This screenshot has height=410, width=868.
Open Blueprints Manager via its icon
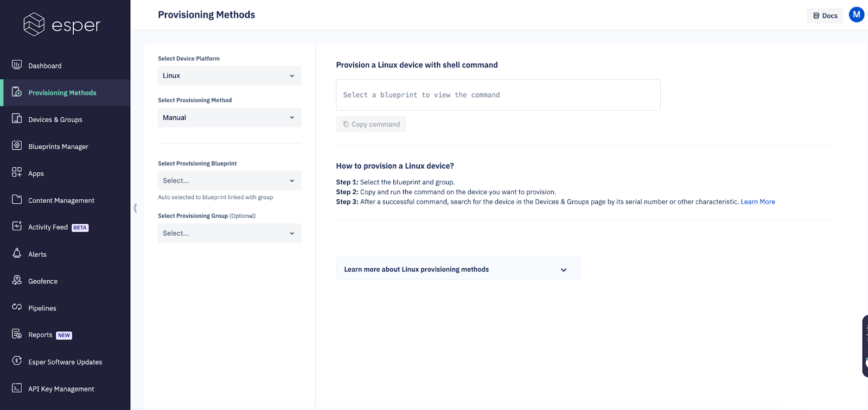[17, 146]
